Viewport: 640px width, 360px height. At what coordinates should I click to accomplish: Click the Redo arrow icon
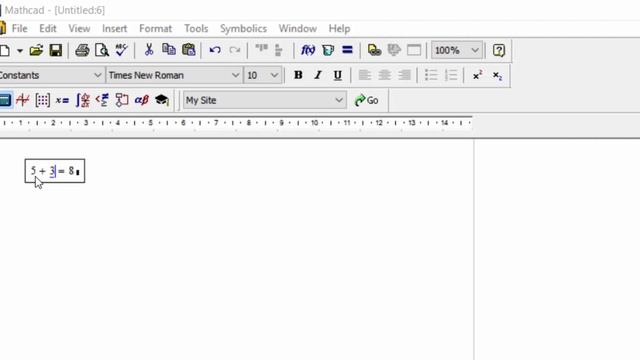tap(235, 50)
